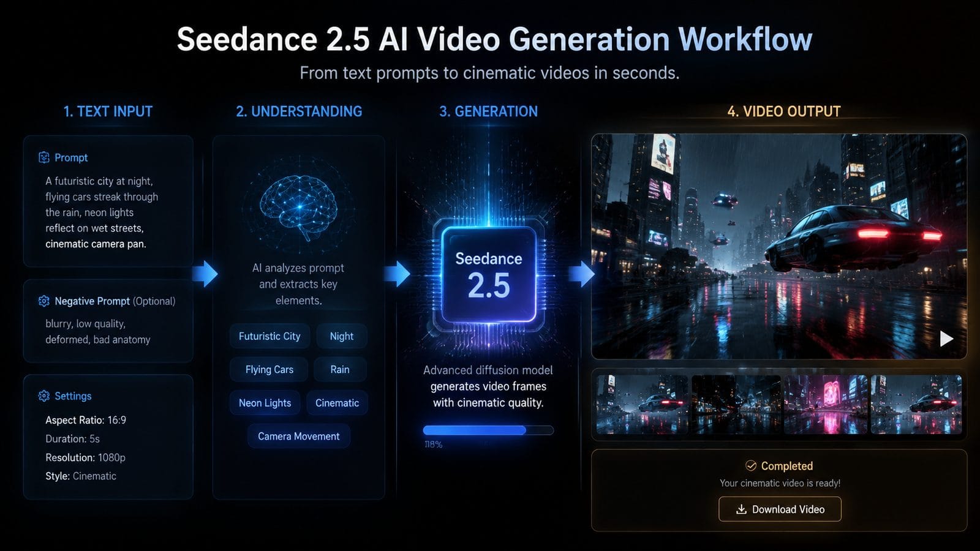The width and height of the screenshot is (980, 551).
Task: Click the prompt text field content
Action: click(102, 212)
